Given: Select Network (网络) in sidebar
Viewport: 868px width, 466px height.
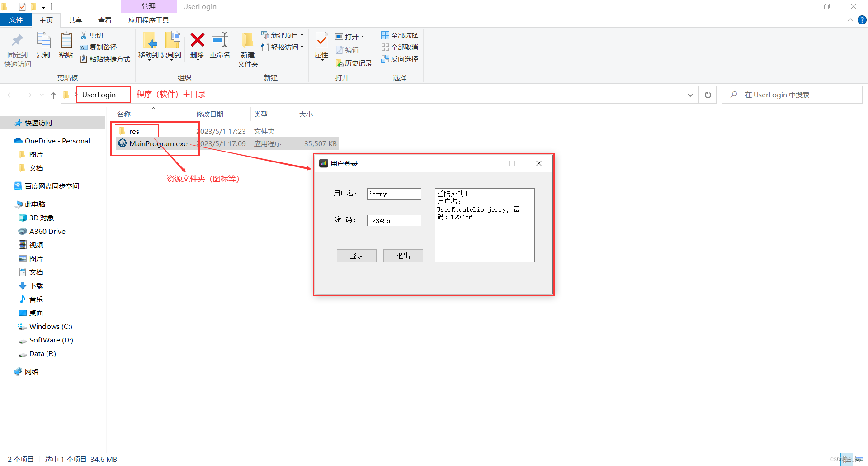Looking at the screenshot, I should click(32, 372).
